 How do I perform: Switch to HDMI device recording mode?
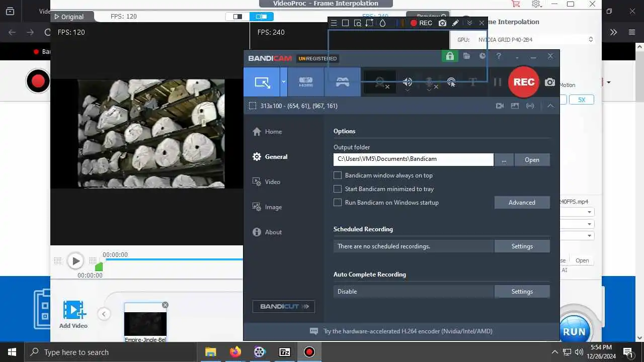point(306,82)
